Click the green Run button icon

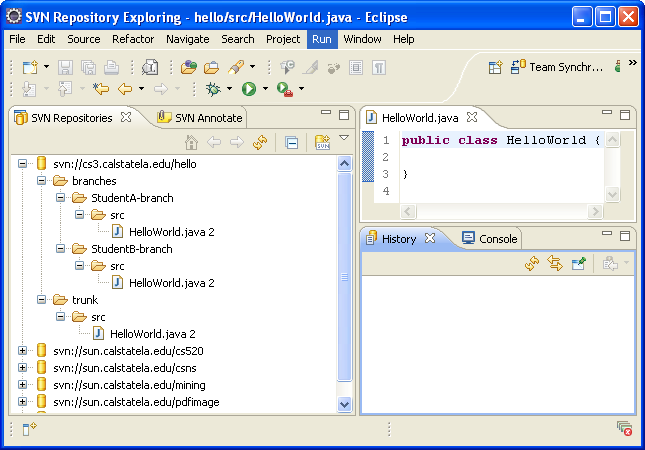[248, 89]
